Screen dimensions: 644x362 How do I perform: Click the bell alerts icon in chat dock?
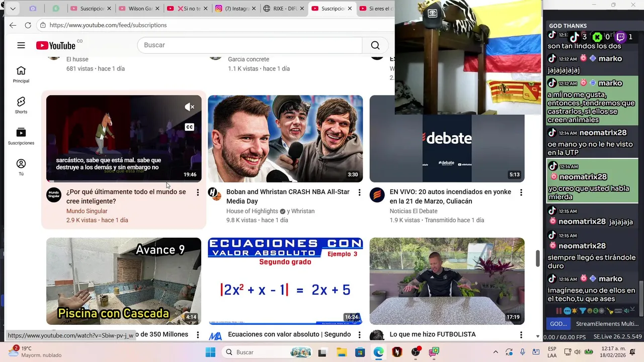574,311
